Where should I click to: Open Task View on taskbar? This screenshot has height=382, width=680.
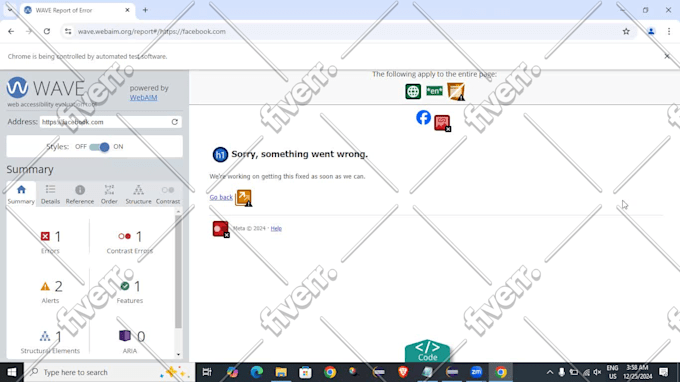click(207, 372)
